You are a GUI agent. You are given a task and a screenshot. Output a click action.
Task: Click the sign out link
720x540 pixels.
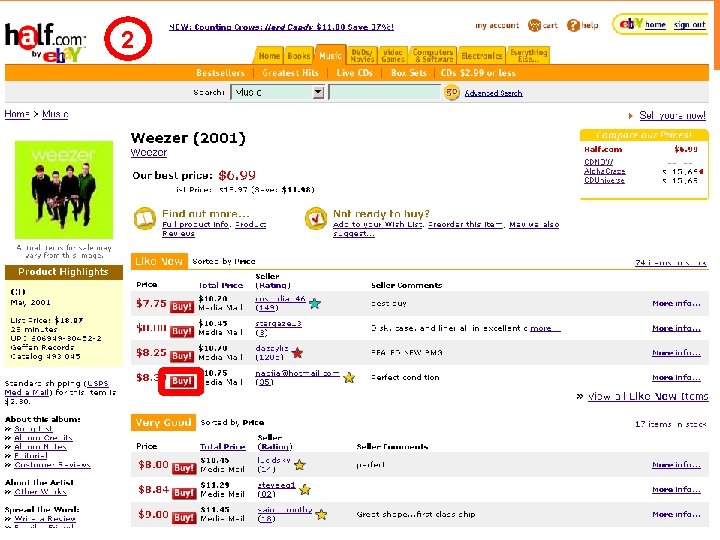coord(689,25)
